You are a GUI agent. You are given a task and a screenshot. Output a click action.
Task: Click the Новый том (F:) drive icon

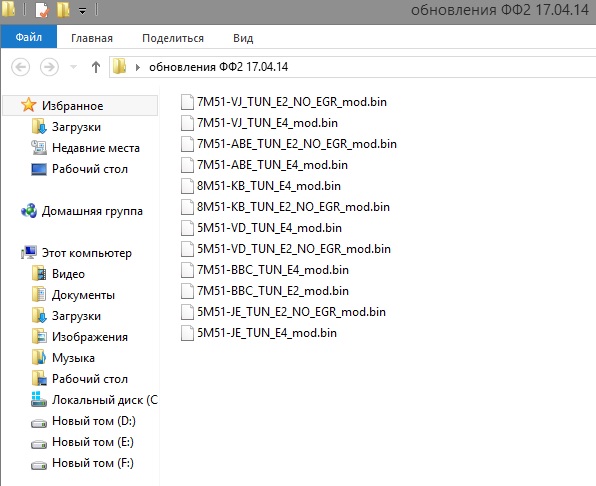point(39,464)
